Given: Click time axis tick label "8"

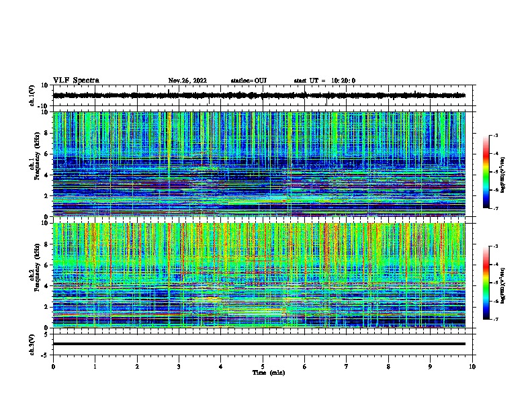Looking at the screenshot, I should coord(388,367).
